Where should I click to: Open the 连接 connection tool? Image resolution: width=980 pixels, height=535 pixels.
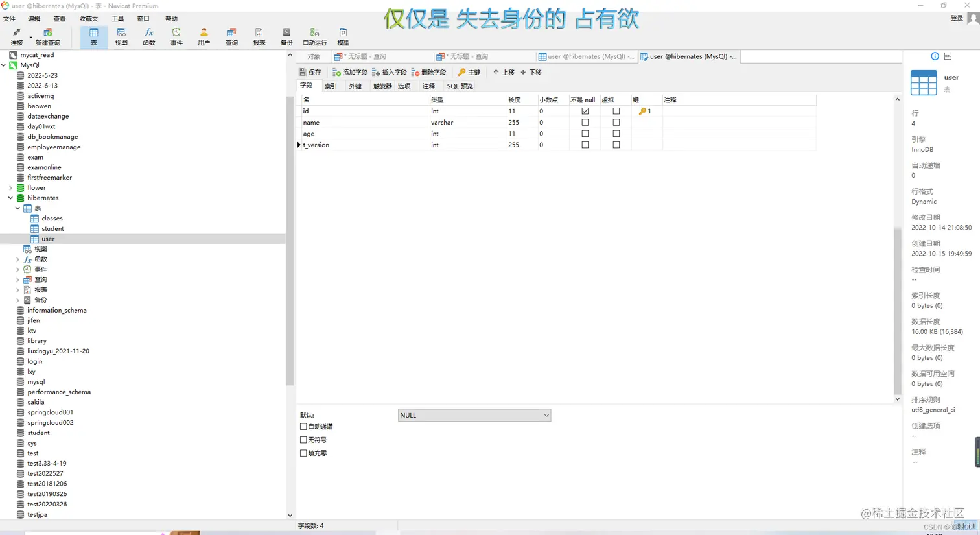17,37
